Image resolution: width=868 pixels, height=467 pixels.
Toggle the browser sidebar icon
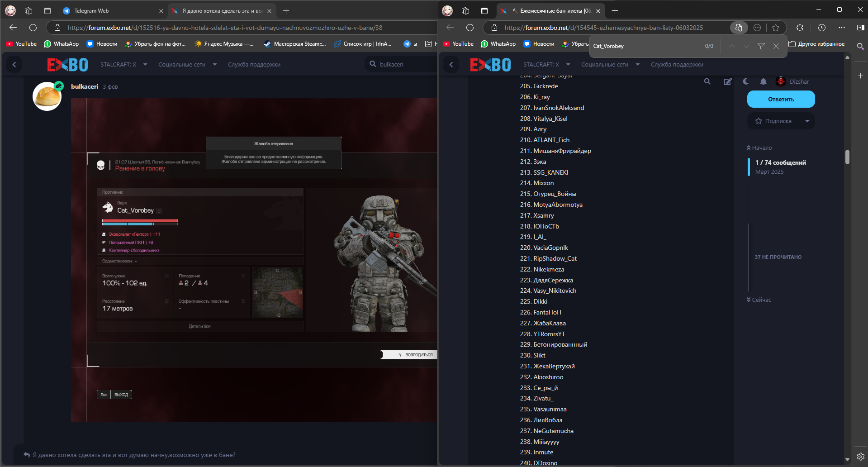coord(860,28)
